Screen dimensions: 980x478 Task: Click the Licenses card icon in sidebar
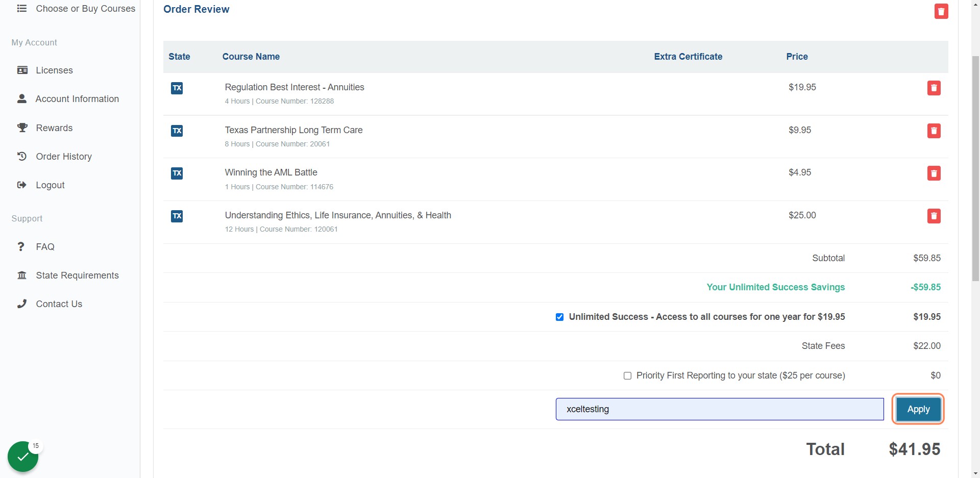[22, 70]
